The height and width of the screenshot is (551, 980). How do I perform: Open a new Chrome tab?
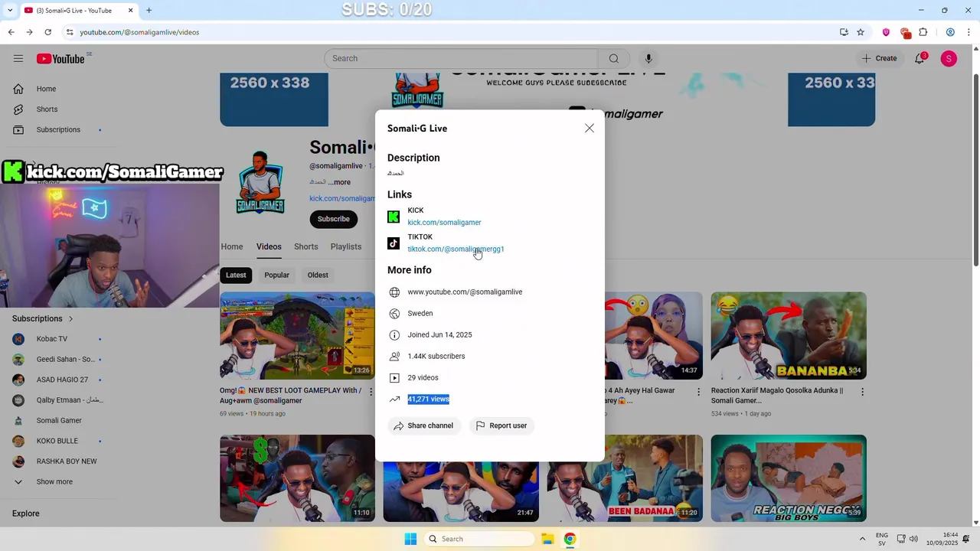coord(149,11)
